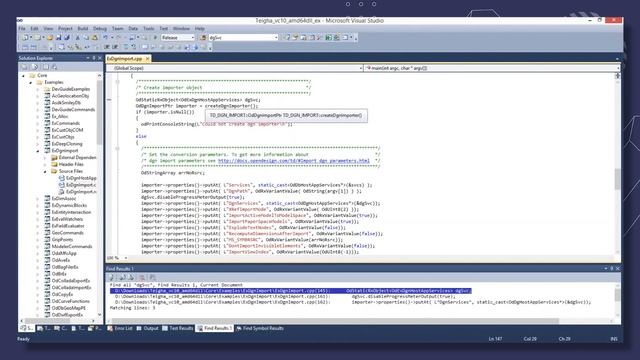The image size is (640, 360).
Task: Open the editor zoom percentage dropdown
Action: 126,258
